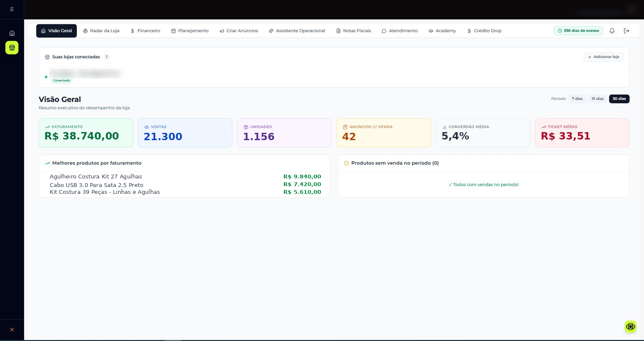Click the eye icon on Visitas card

click(x=147, y=127)
